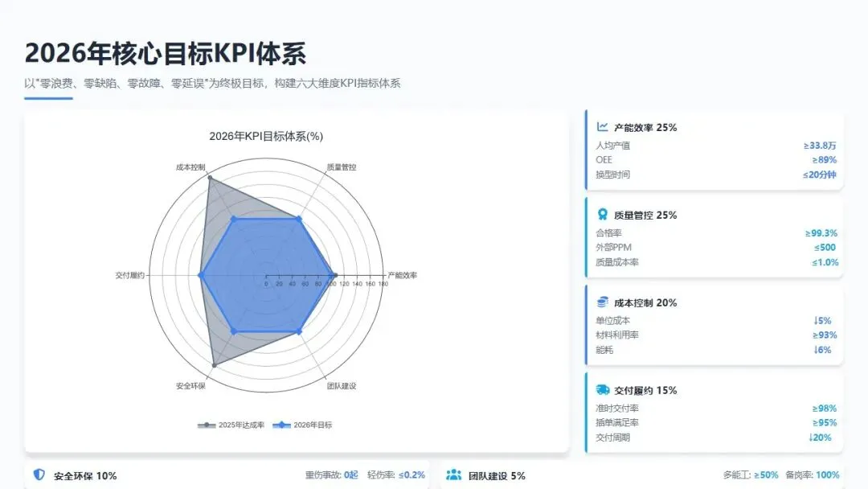Click the 外部PPM metric label
This screenshot has width=868, height=489.
(613, 247)
